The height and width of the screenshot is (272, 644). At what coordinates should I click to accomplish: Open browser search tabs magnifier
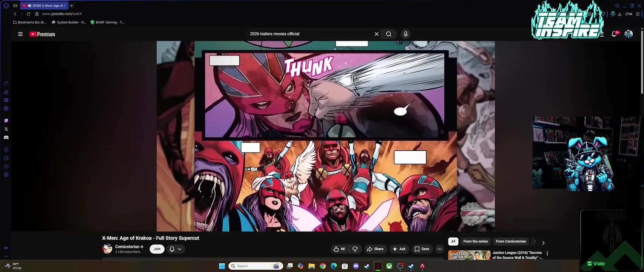(x=617, y=6)
